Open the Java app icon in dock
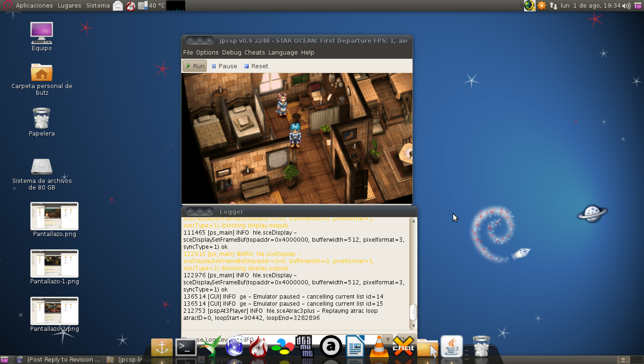This screenshot has width=644, height=364. 452,346
